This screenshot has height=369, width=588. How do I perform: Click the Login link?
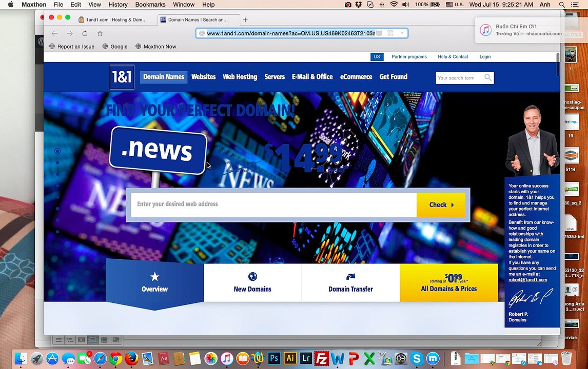click(485, 56)
